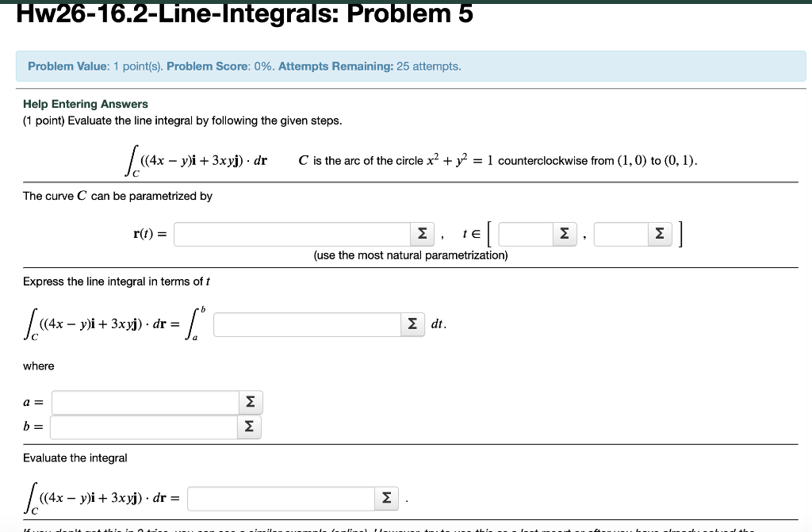Click the final line integral answer box
Screen dimensions: 812x532
[x=280, y=498]
